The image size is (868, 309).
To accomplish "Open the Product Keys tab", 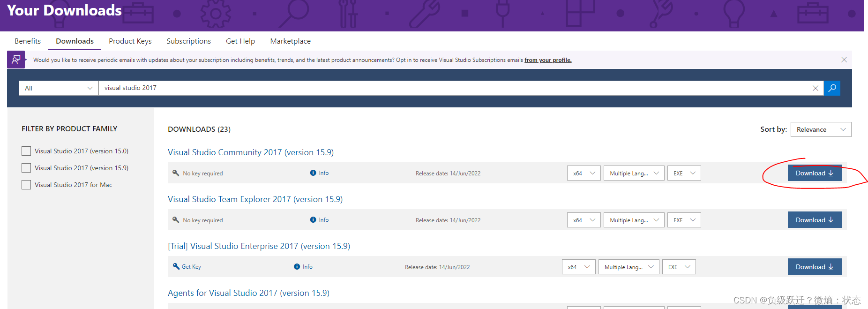I will click(130, 41).
